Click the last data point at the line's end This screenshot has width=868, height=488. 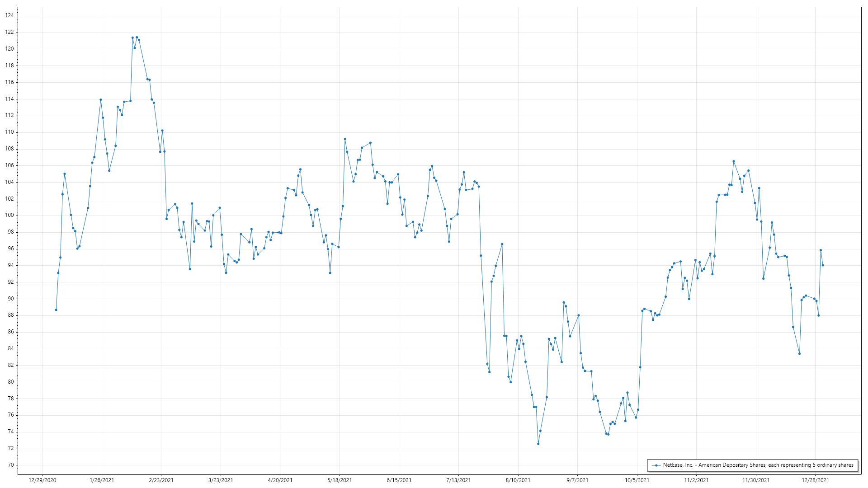(823, 265)
